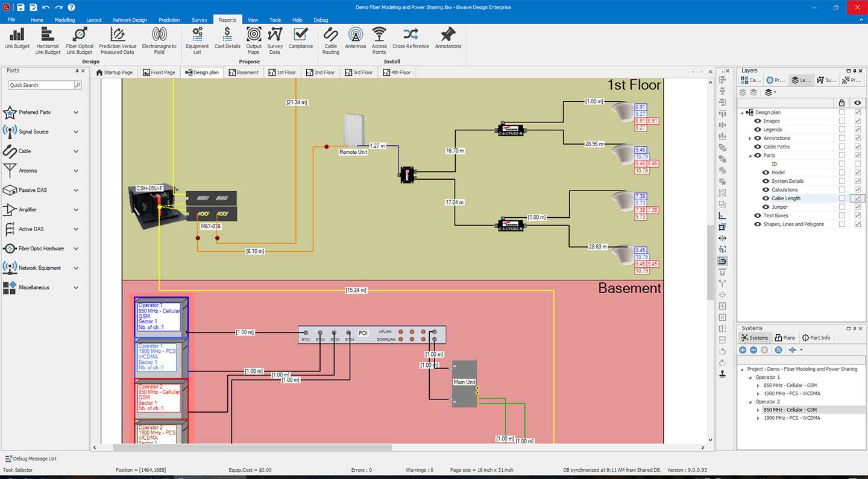
Task: Collapse the Parts layer tree node
Action: tap(750, 155)
